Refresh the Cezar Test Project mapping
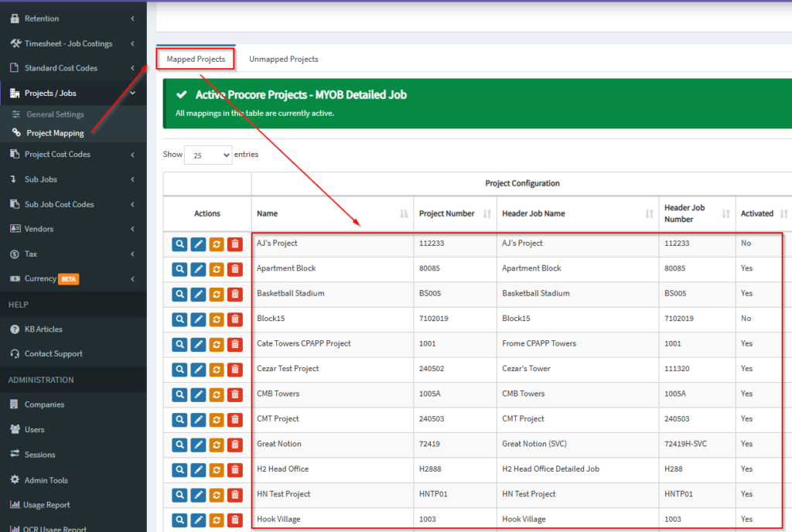792x532 pixels. pyautogui.click(x=217, y=370)
